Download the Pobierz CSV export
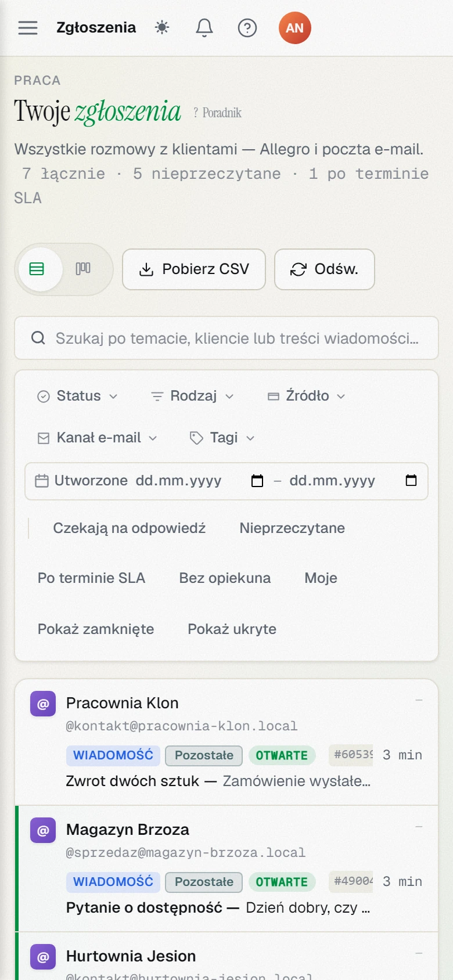The height and width of the screenshot is (980, 453). [194, 269]
